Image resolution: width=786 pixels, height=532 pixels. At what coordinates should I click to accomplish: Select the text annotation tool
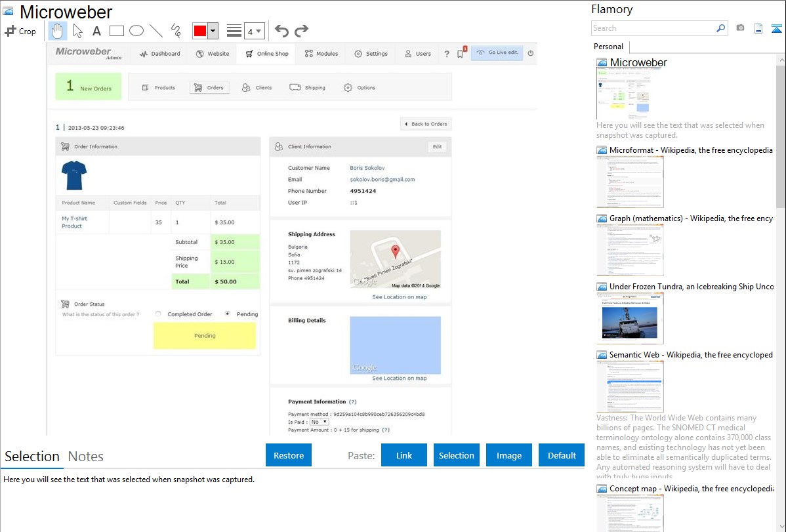pos(96,31)
